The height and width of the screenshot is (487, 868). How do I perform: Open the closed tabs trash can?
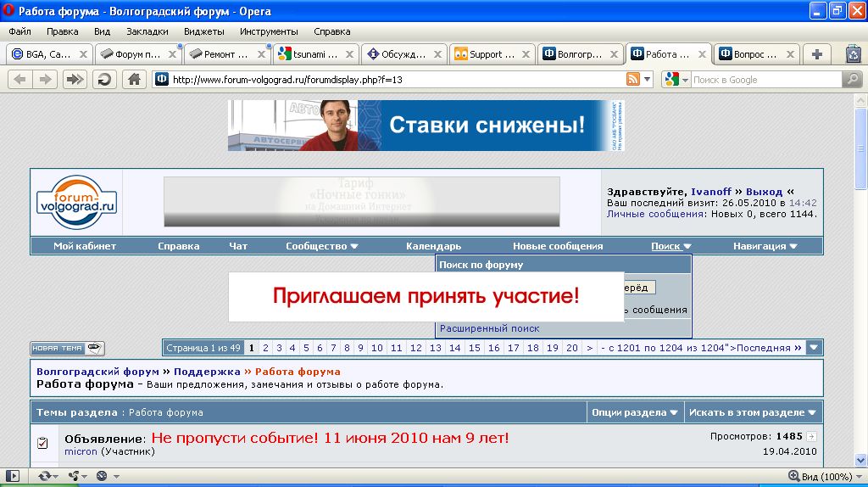point(853,53)
